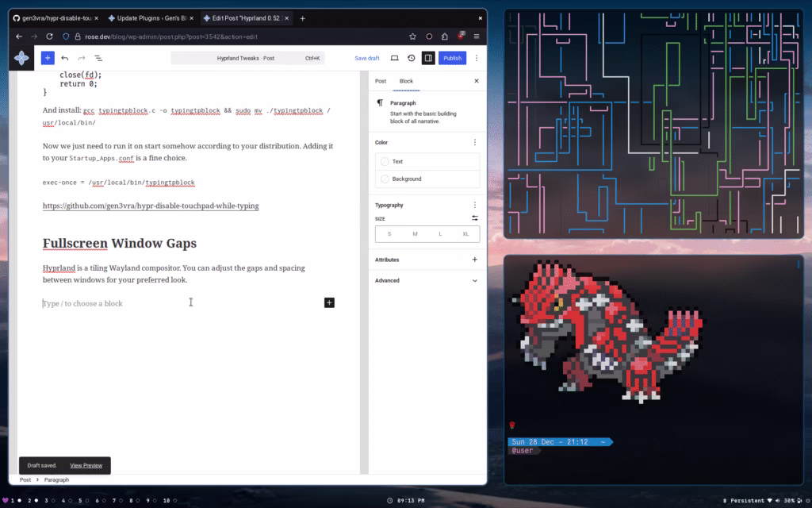Switch to workspace 3 in the bar

(47, 501)
